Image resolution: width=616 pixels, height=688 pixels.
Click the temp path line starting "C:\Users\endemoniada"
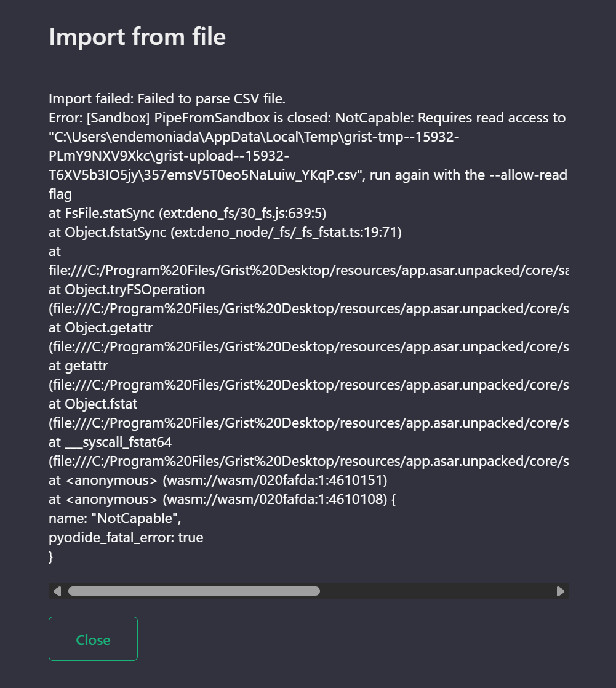point(254,137)
